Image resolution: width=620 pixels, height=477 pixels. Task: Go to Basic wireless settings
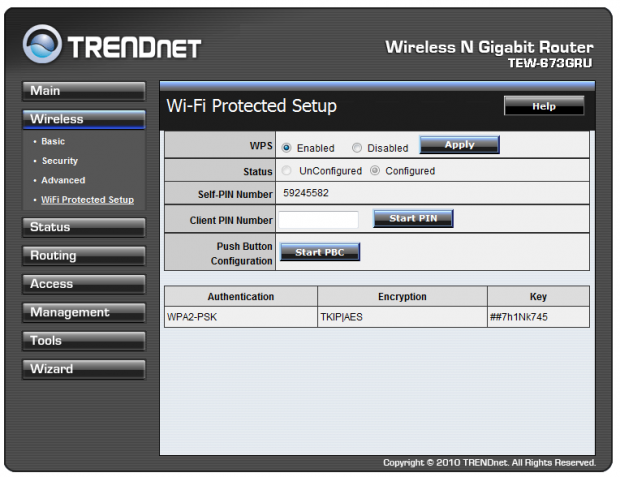point(53,142)
